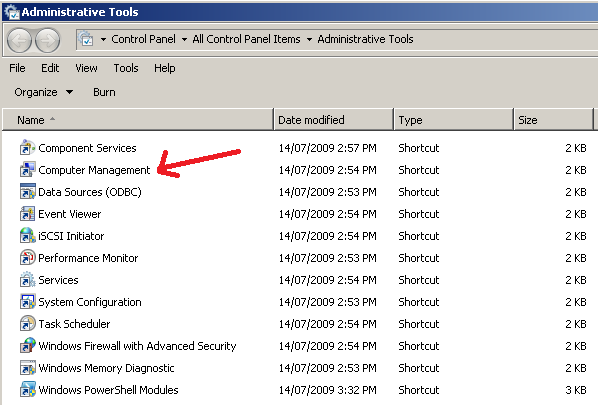Select the Performance Monitor name text
This screenshot has width=598, height=405.
pyautogui.click(x=88, y=258)
